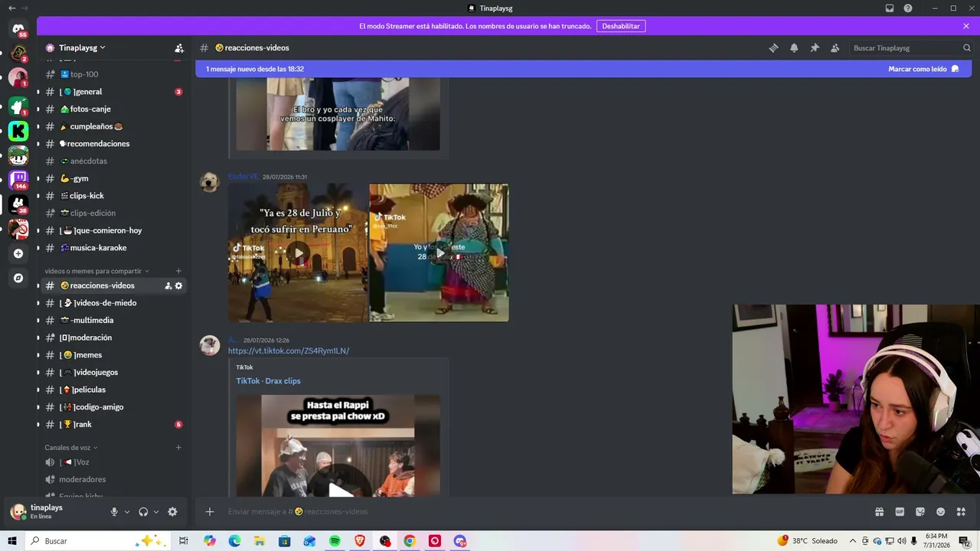
Task: Expand the memes channel arrow
Action: 38,355
